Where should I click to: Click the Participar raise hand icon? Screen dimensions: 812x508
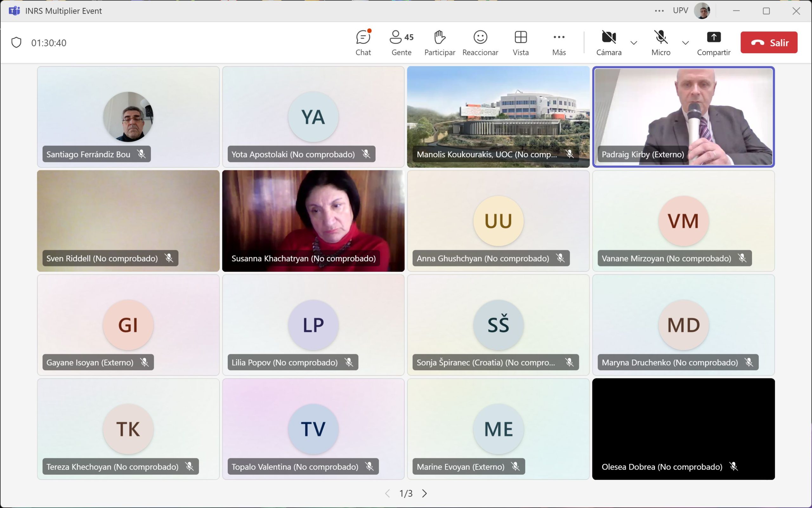pos(440,37)
